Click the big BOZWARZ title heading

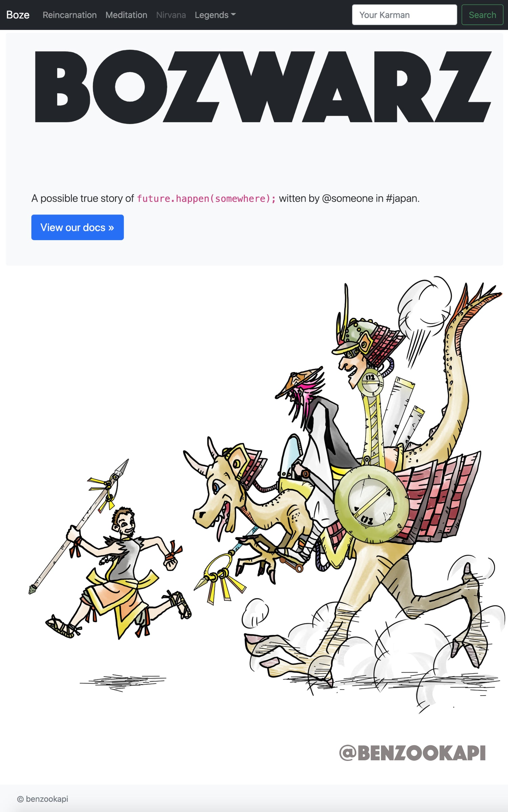[x=263, y=87]
